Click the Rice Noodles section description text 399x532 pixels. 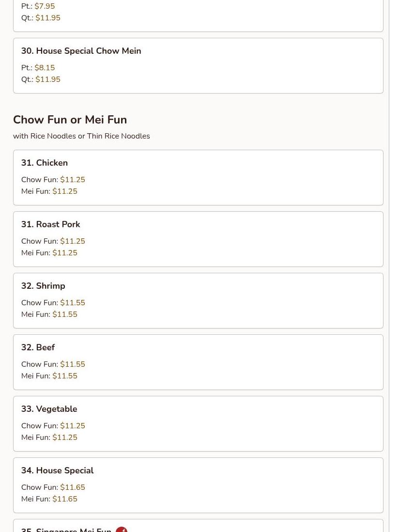pos(81,136)
